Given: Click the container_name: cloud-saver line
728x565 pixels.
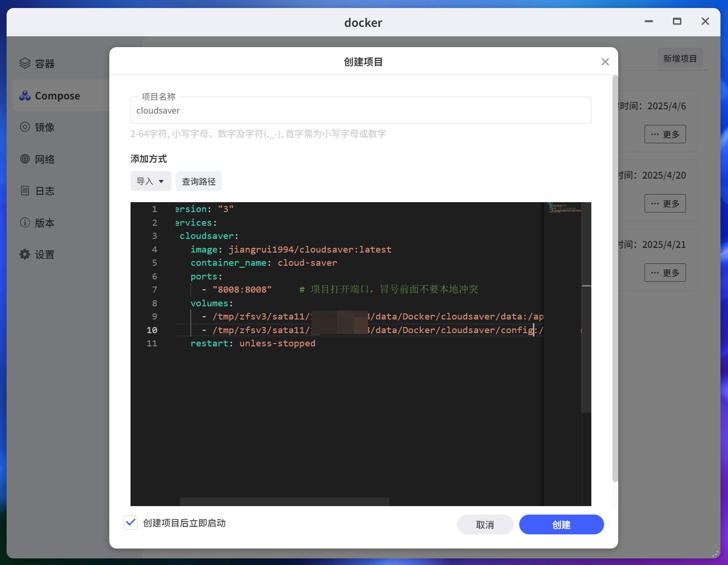Looking at the screenshot, I should [x=264, y=262].
